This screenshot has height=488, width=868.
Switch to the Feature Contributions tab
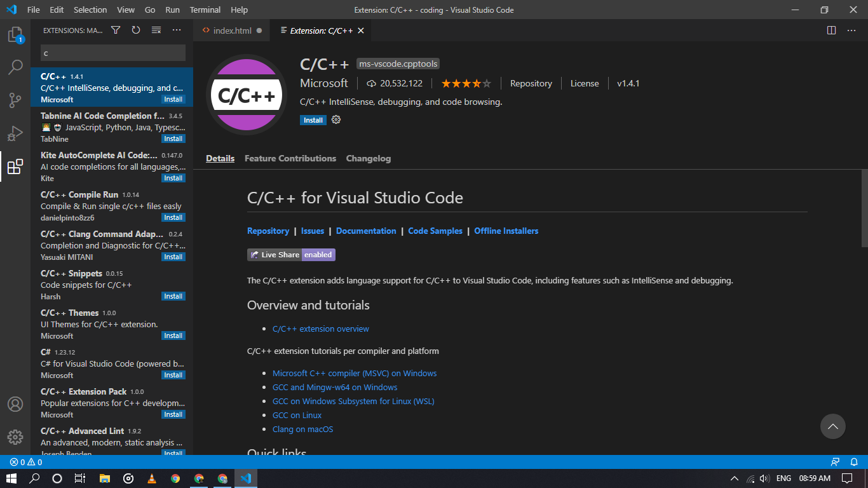point(290,158)
